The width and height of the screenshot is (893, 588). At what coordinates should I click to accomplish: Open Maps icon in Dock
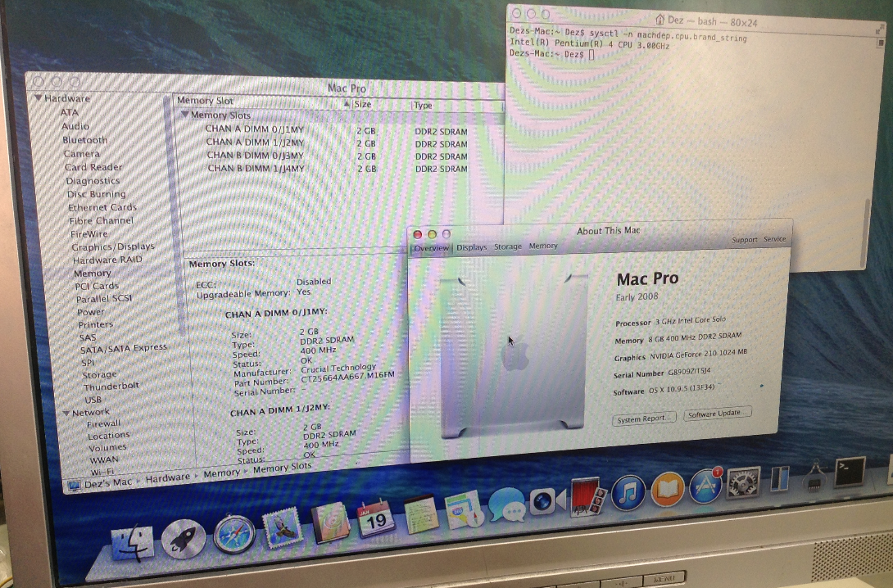(465, 509)
